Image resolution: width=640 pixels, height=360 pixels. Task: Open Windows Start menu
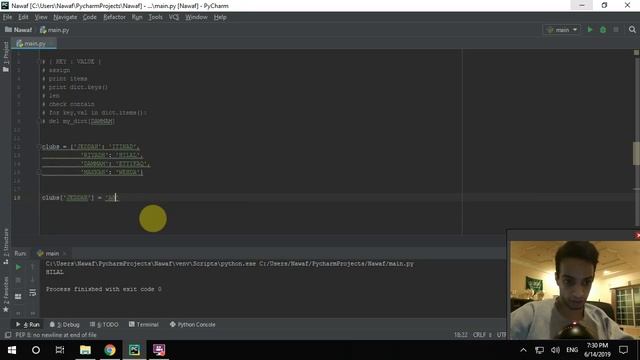pyautogui.click(x=12, y=350)
